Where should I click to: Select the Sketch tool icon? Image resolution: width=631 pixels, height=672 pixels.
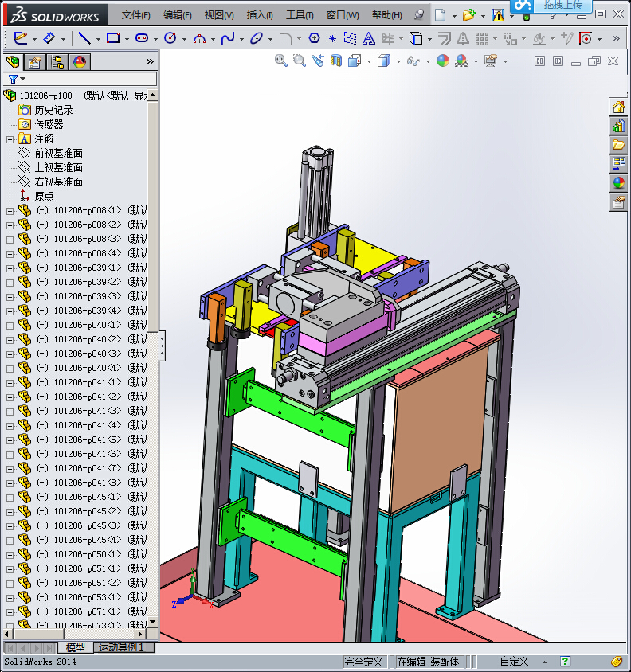21,38
